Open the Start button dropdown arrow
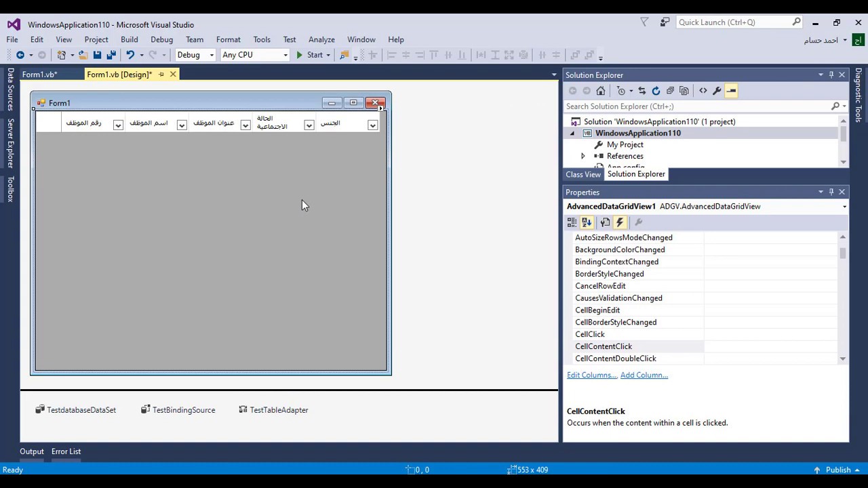 (x=328, y=56)
